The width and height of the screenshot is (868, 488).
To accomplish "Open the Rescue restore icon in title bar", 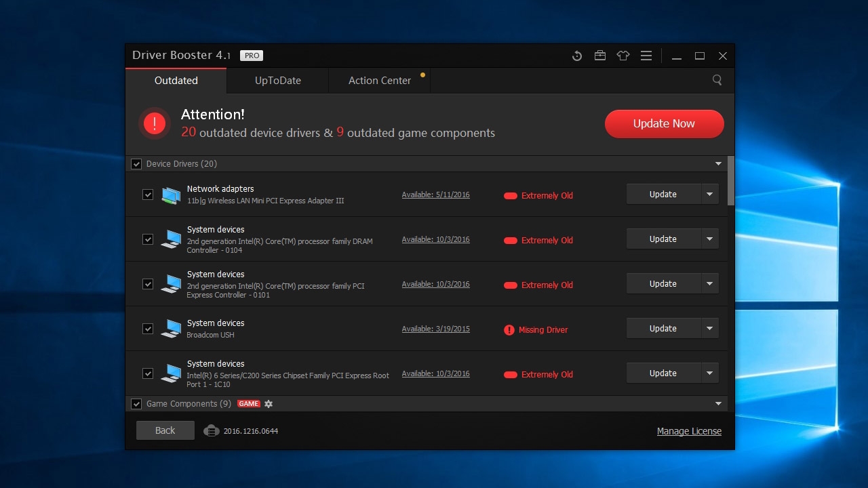I will [x=577, y=56].
